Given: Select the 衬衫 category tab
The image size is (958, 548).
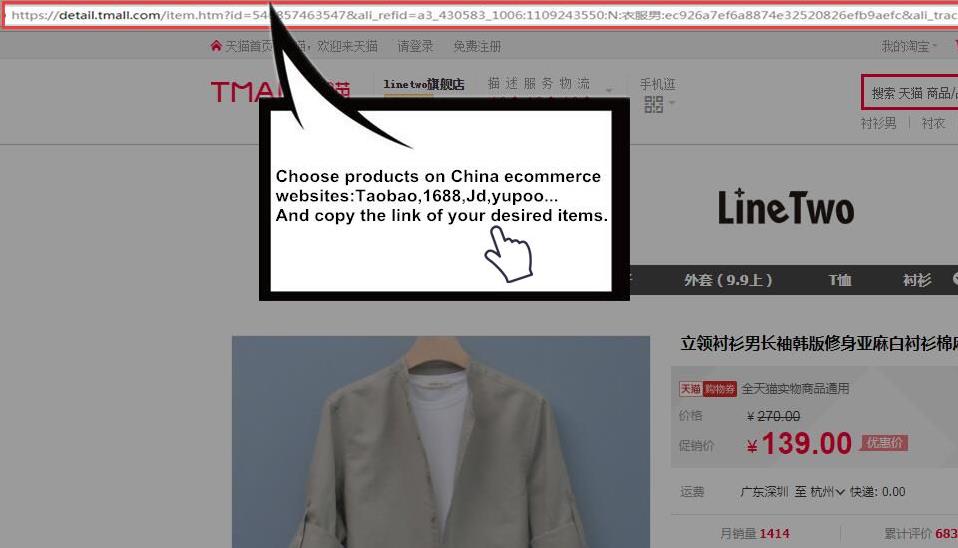Looking at the screenshot, I should [x=916, y=280].
